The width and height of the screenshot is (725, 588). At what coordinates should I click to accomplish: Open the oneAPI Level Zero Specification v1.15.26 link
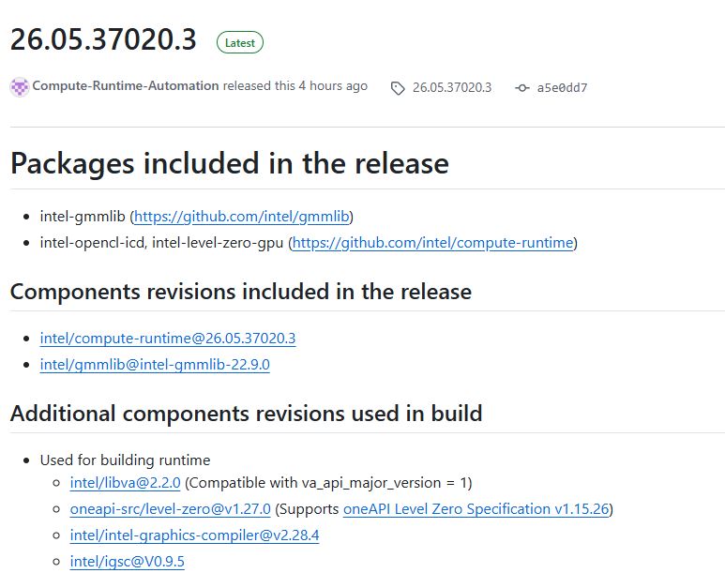click(x=476, y=509)
